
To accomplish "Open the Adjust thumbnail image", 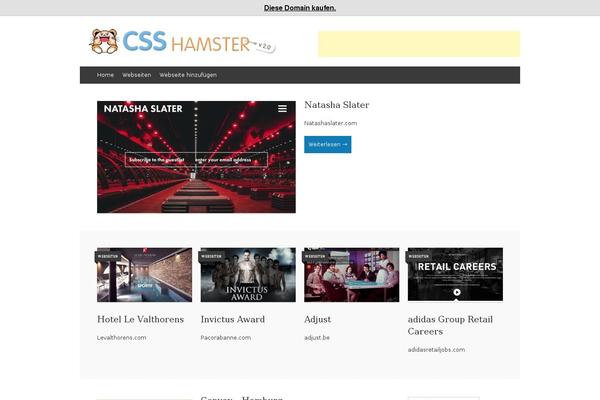I will pos(352,275).
